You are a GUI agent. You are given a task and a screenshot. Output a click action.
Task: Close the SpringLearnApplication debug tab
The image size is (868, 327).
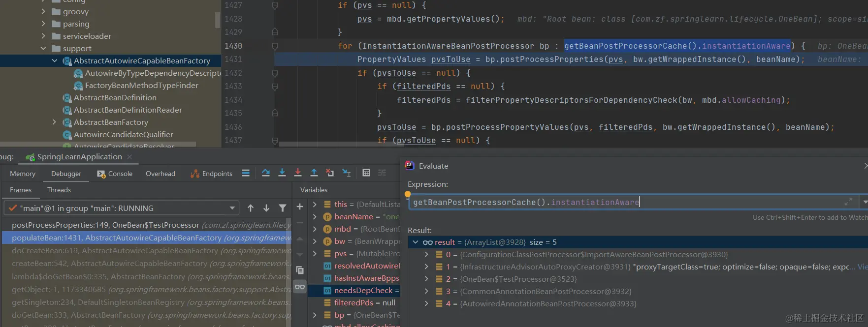[x=129, y=157]
